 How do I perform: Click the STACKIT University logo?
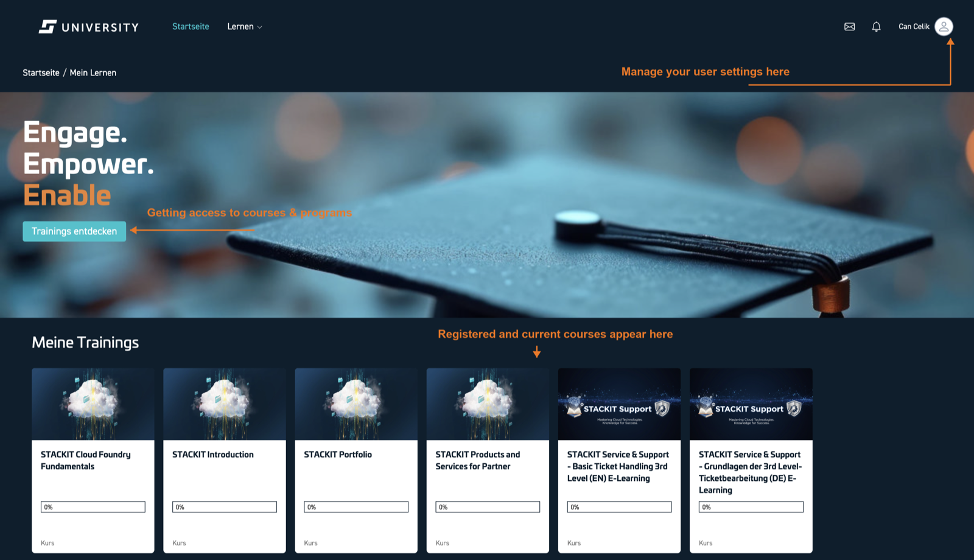coord(89,27)
